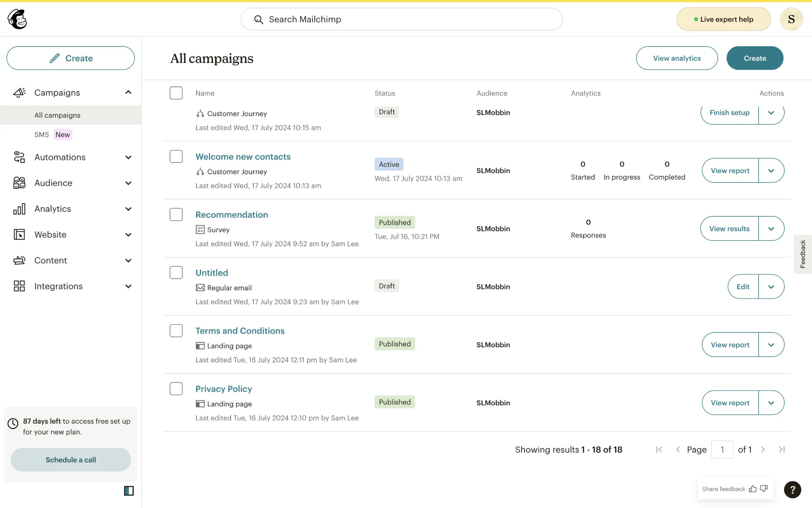Screen dimensions: 812x508
Task: Check the select-all campaigns checkbox
Action: coord(176,93)
